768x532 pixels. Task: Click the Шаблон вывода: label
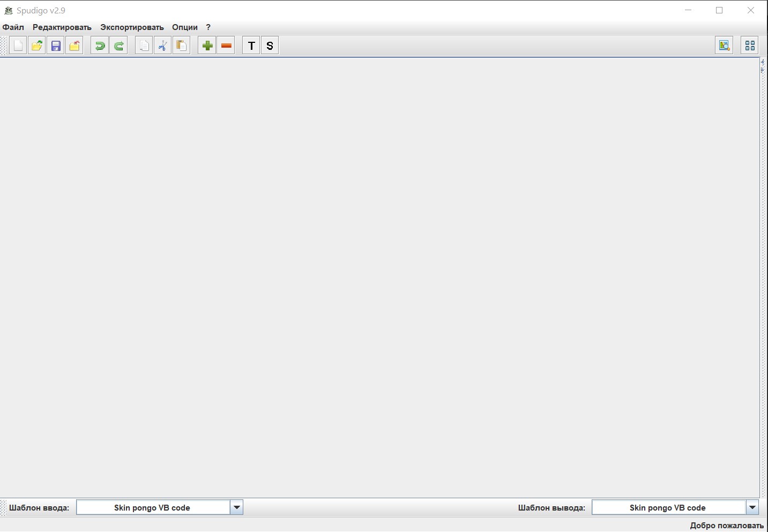[551, 508]
